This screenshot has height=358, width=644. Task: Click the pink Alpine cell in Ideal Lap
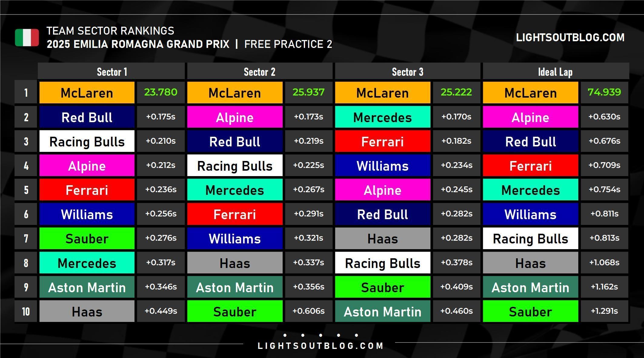click(x=530, y=117)
